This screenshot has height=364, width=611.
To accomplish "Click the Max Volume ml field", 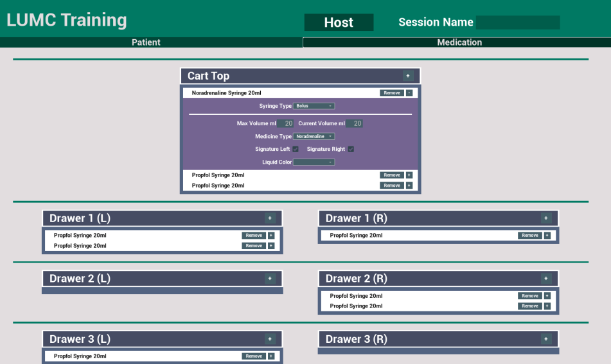I will pos(285,123).
